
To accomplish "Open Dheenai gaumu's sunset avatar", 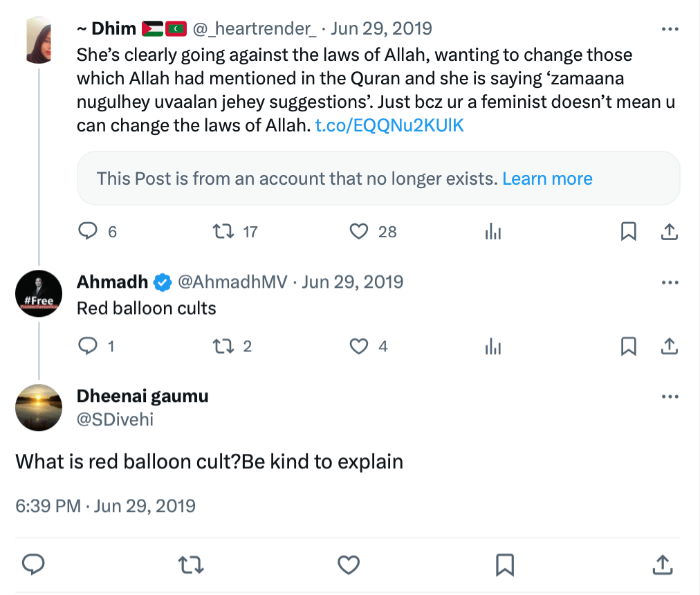I will [x=39, y=408].
